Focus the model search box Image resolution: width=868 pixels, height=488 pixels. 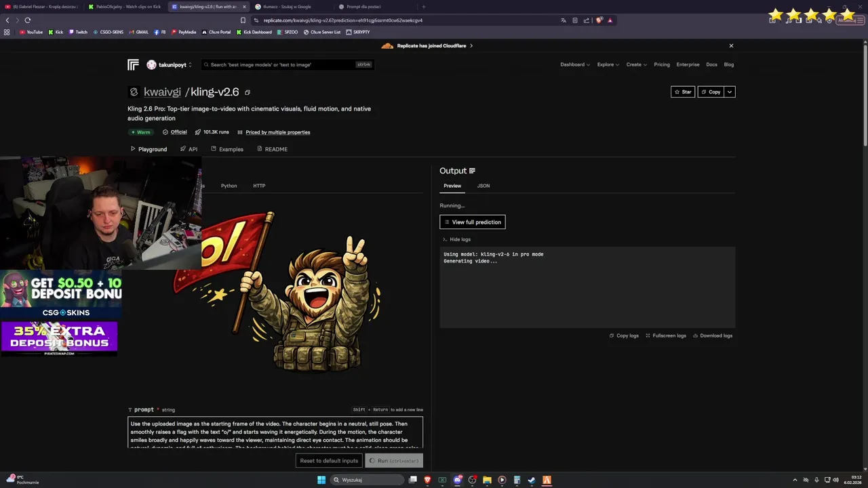point(288,64)
